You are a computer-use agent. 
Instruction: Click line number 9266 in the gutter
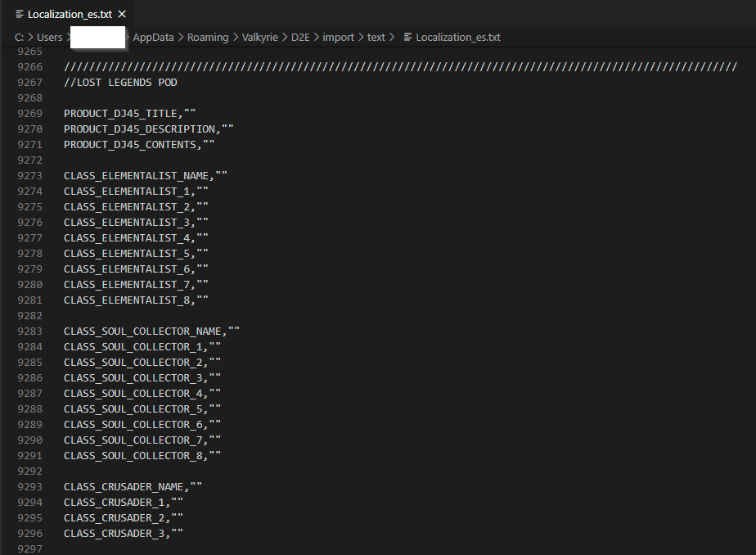(x=30, y=66)
